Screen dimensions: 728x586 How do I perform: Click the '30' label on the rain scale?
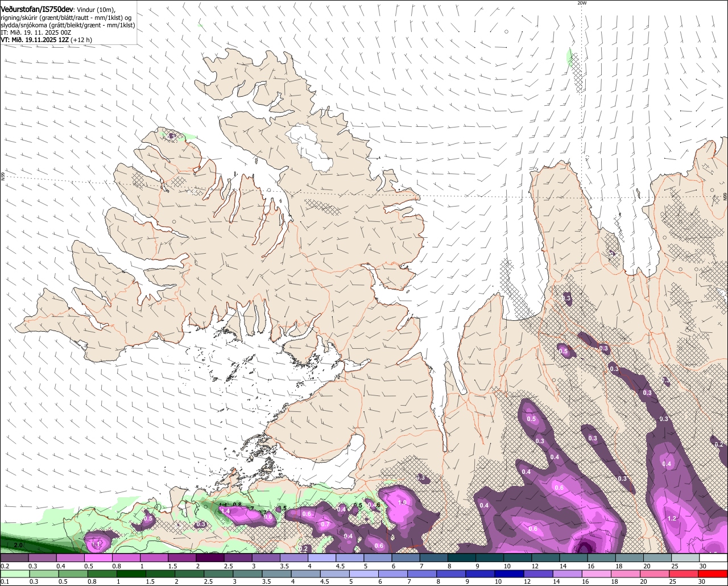[702, 581]
